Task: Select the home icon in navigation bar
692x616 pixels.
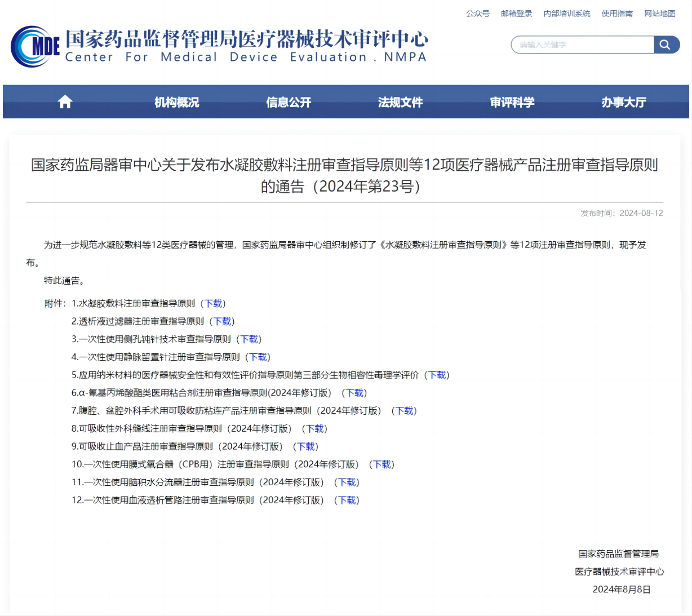Action: pyautogui.click(x=64, y=101)
